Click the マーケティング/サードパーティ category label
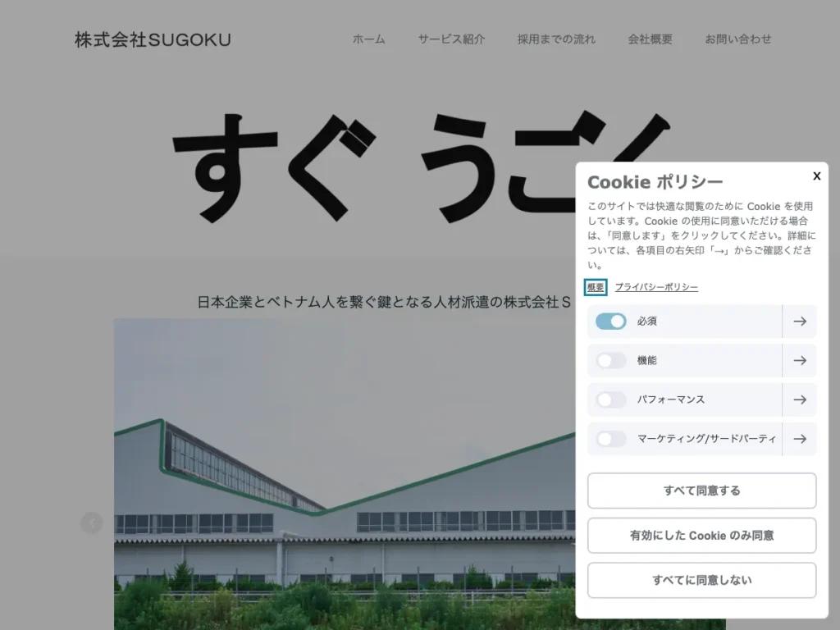Viewport: 840px width, 630px height. pyautogui.click(x=706, y=439)
